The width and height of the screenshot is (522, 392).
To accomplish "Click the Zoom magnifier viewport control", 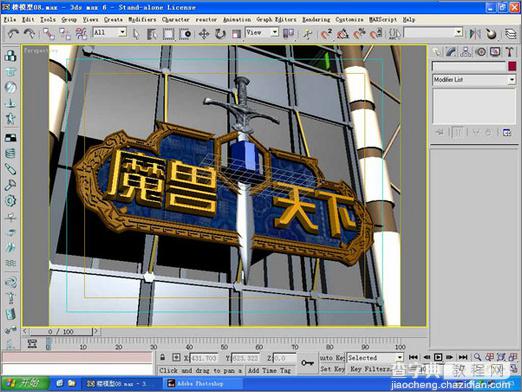I will (x=477, y=357).
